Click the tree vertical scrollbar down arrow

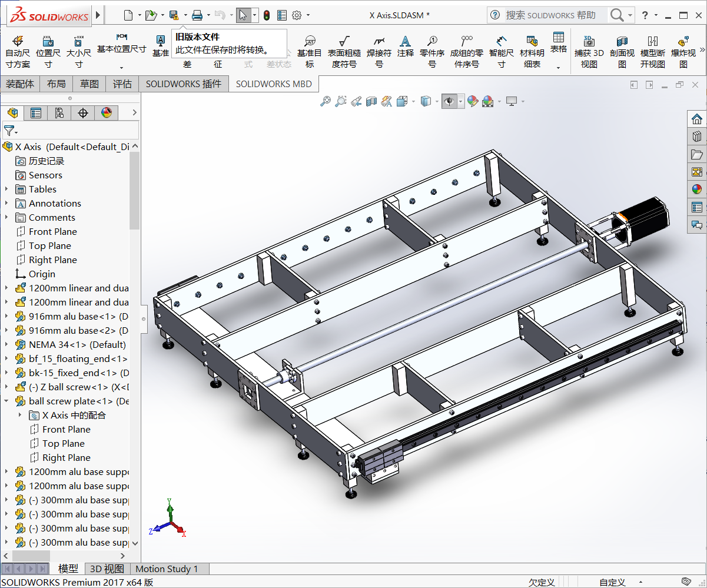tap(135, 543)
